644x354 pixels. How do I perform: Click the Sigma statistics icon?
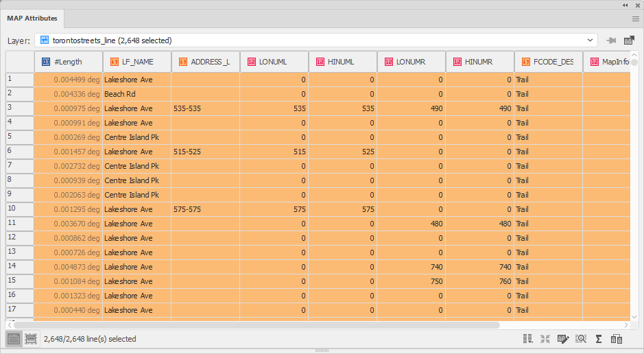(x=599, y=339)
